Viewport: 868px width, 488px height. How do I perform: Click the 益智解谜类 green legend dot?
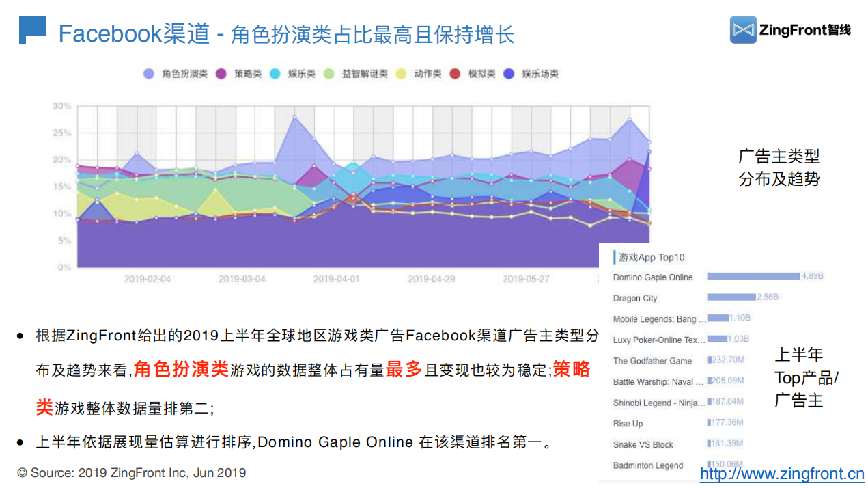[x=328, y=74]
